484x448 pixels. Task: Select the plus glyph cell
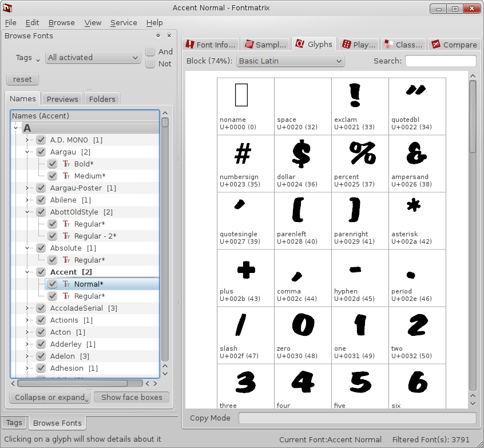[245, 278]
